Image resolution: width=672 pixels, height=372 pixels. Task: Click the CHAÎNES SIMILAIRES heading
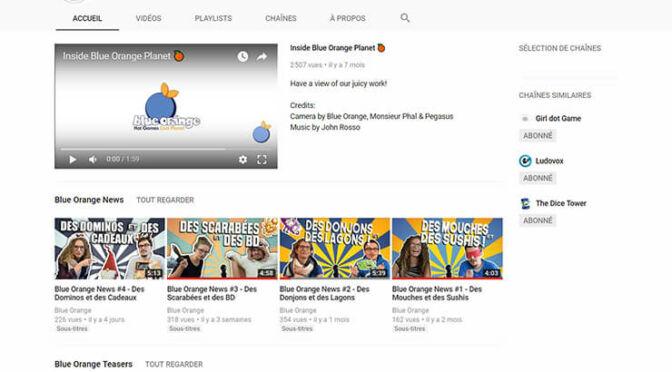[555, 95]
